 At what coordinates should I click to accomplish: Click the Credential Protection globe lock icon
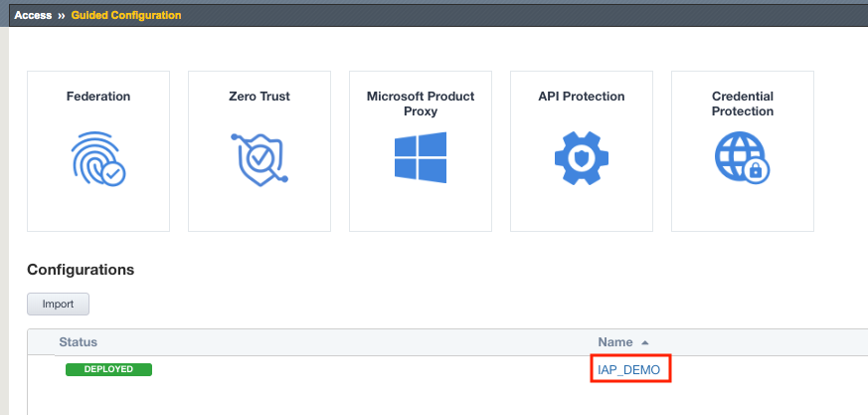pyautogui.click(x=743, y=158)
